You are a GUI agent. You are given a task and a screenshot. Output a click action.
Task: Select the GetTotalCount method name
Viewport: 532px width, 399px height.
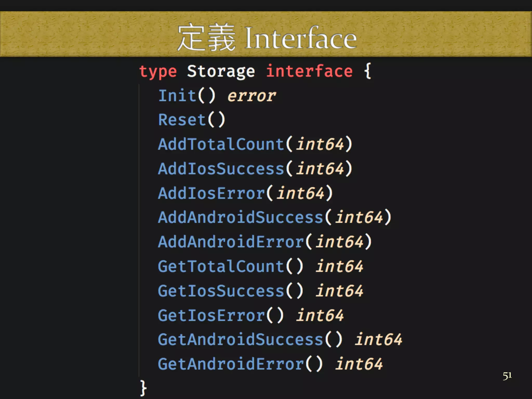221,267
